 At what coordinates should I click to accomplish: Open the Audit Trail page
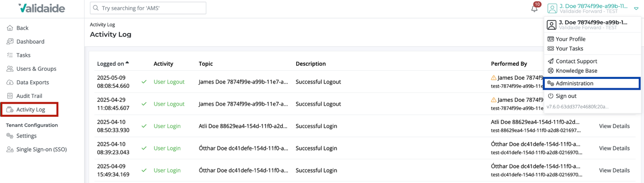tap(29, 96)
